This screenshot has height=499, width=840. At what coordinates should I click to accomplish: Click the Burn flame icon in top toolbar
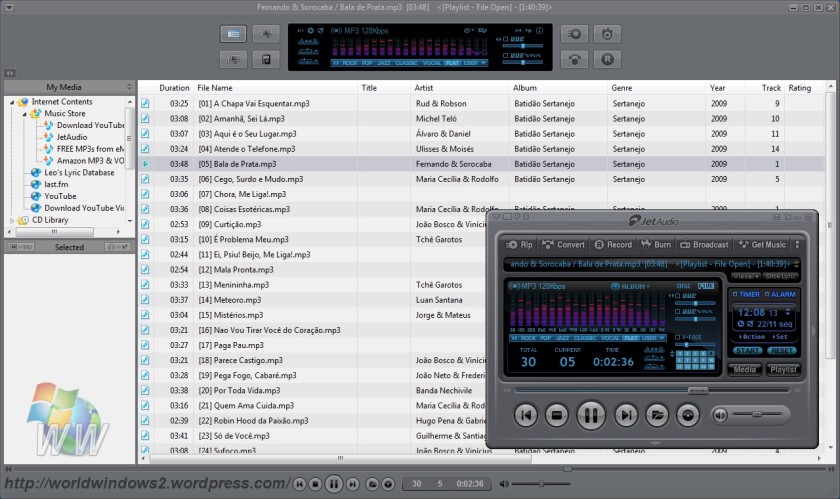607,34
